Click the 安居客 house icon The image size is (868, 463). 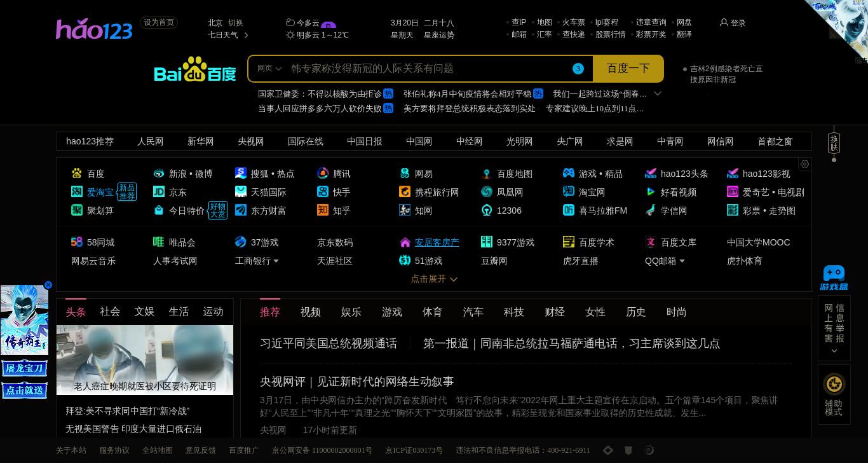(405, 242)
